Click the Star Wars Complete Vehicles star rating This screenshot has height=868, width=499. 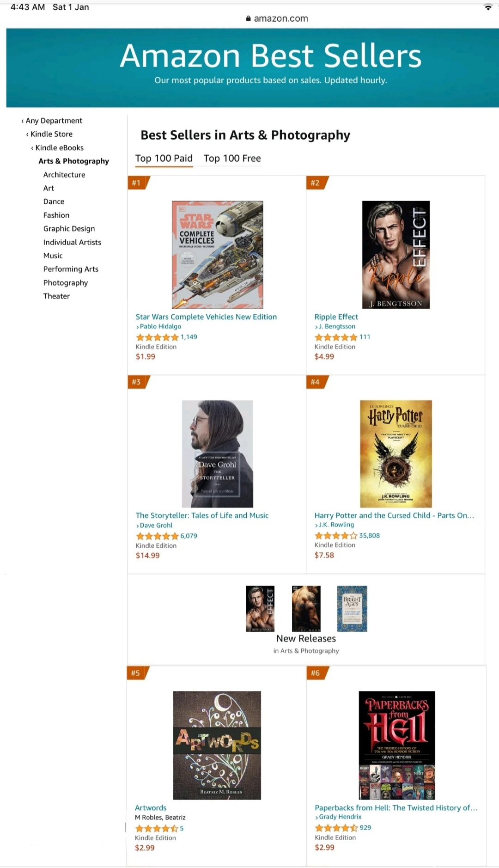point(157,337)
